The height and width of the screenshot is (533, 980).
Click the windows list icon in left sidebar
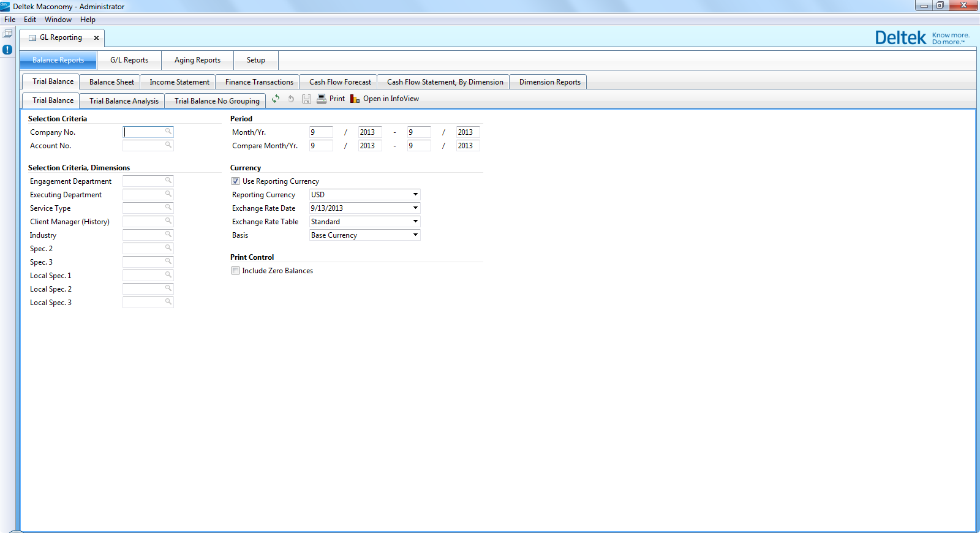[x=7, y=34]
